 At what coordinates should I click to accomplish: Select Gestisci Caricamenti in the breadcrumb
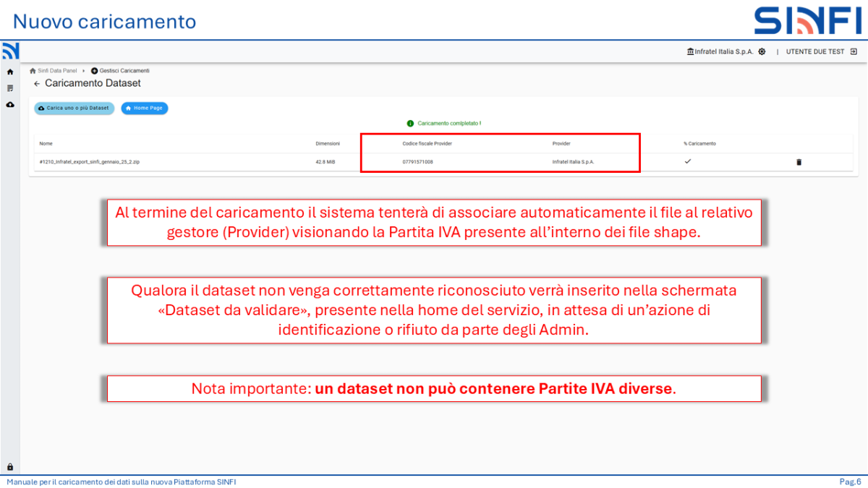pyautogui.click(x=124, y=70)
